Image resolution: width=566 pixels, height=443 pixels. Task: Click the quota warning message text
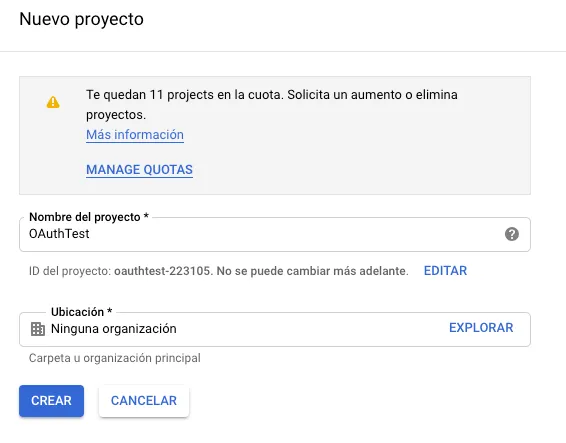click(271, 105)
